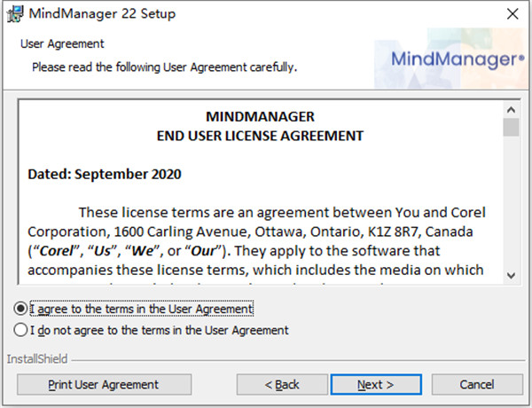Proceed with the Next > button

[376, 385]
